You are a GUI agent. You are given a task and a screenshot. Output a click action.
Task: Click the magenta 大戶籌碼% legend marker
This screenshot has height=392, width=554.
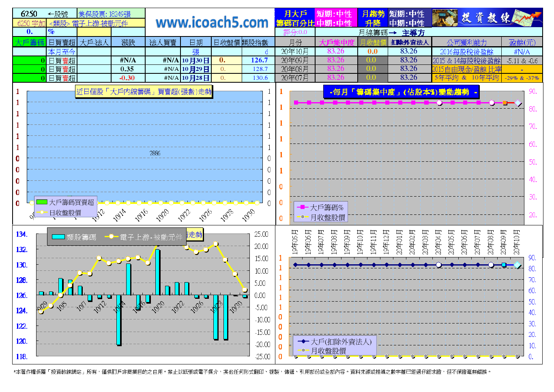pyautogui.click(x=303, y=207)
